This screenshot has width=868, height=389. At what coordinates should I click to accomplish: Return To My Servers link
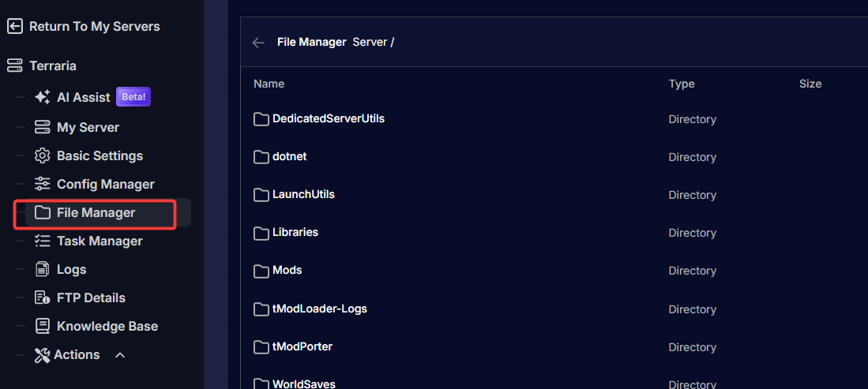tap(94, 26)
